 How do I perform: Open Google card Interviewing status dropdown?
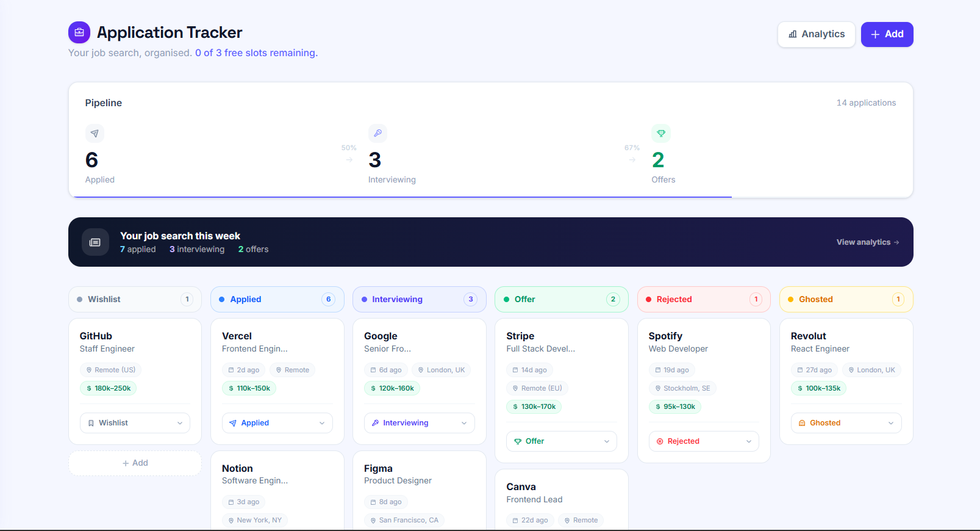tap(420, 423)
